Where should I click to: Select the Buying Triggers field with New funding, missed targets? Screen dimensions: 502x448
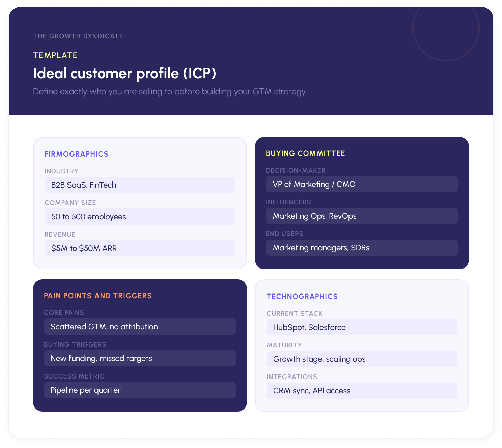(x=140, y=358)
